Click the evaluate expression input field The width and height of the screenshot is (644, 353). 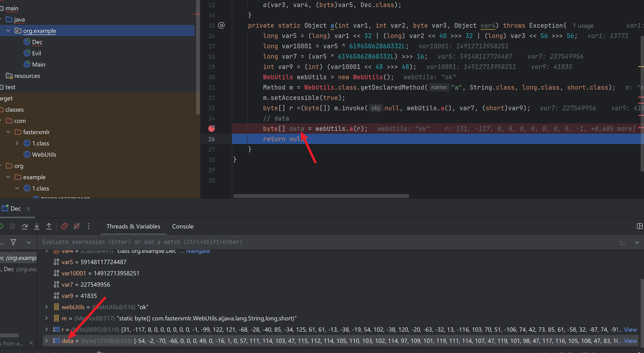click(x=325, y=242)
